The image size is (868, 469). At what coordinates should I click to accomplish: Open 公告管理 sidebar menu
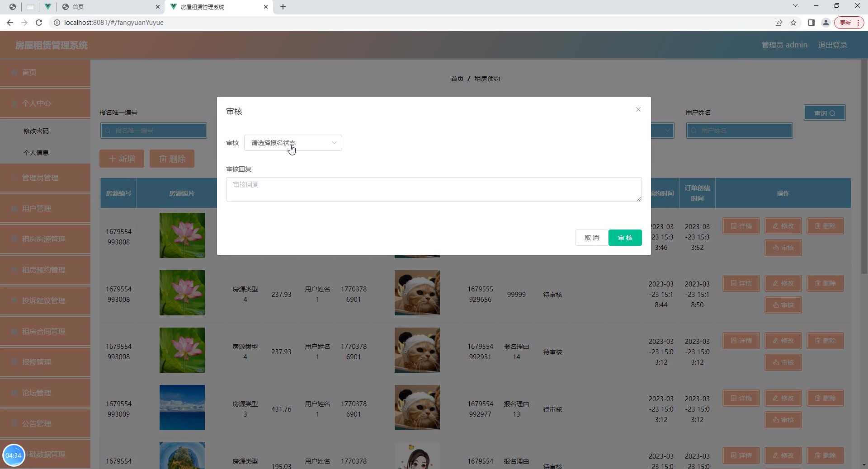(x=45, y=424)
